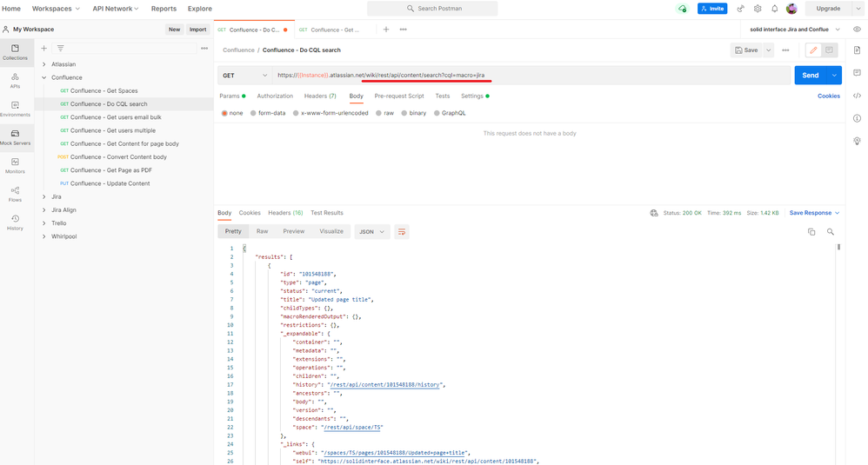Open the Flows sidebar panel
Viewport: 868px width, 465px height.
point(15,194)
